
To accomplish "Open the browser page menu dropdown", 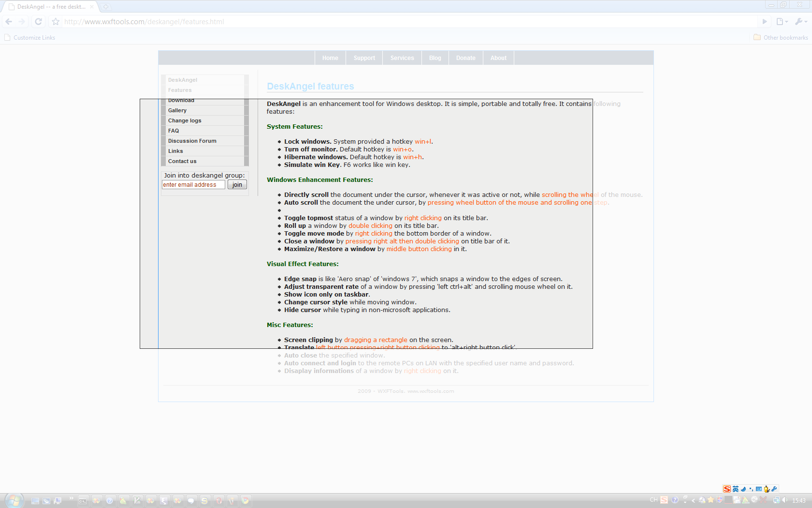I will pyautogui.click(x=782, y=21).
